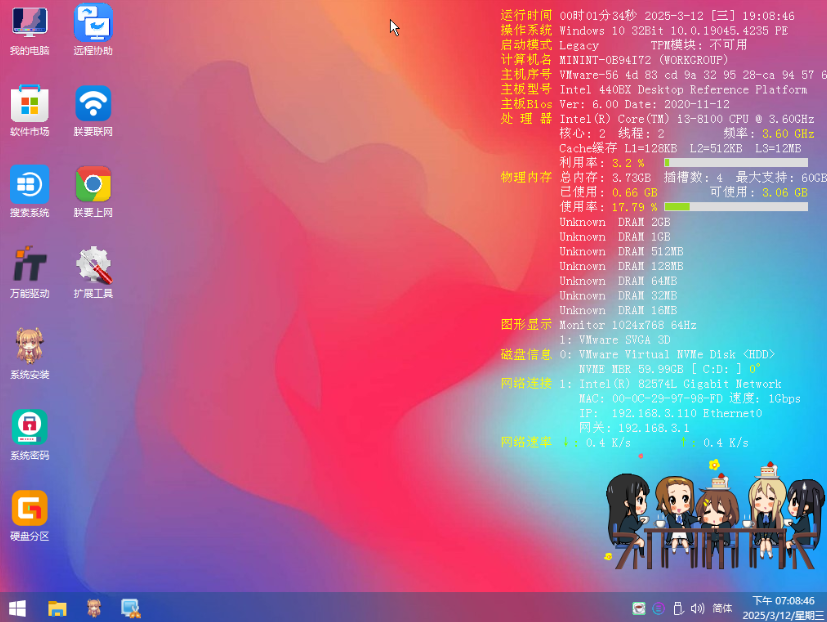Click the "Unknown DRAM 512MB" row
Viewport: 827px width, 622px height.
pyautogui.click(x=621, y=252)
